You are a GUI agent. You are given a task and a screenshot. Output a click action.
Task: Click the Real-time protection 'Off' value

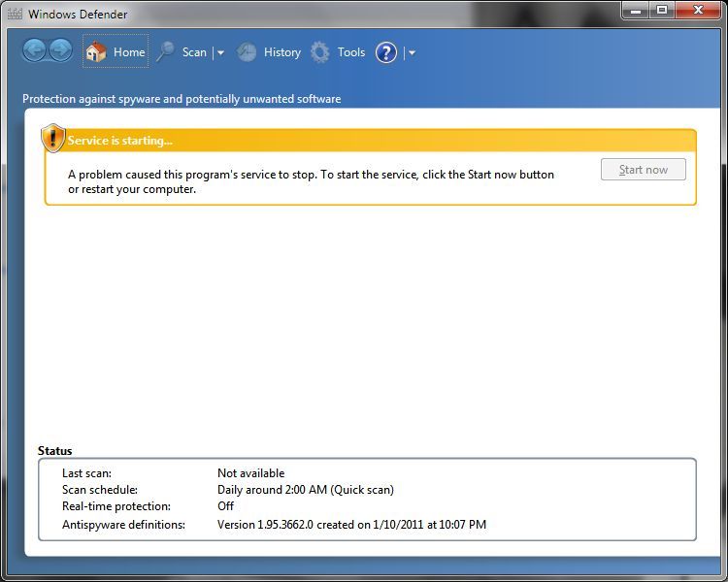[x=225, y=506]
